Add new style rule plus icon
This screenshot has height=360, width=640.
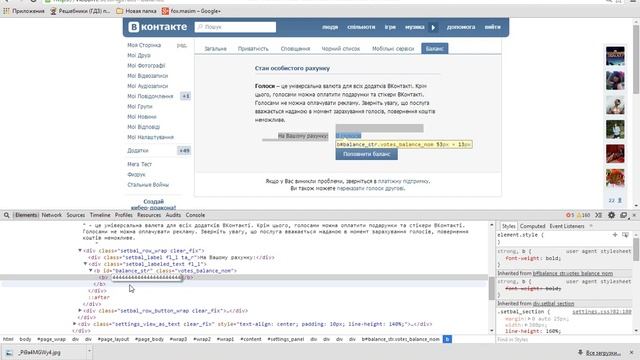(x=615, y=235)
